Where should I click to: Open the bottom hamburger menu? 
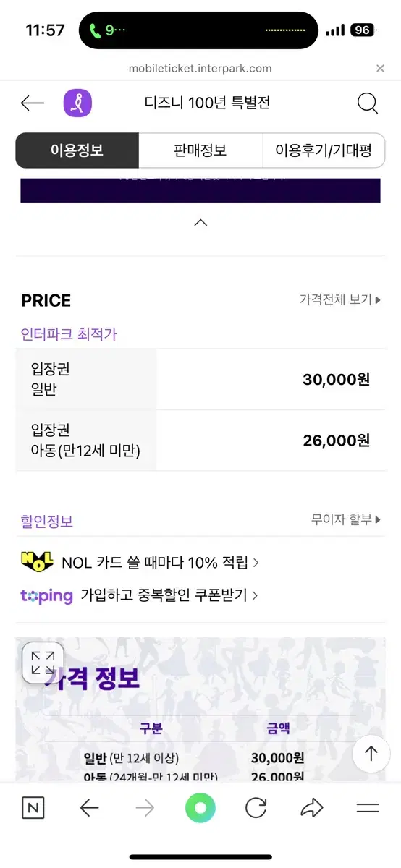point(368,808)
